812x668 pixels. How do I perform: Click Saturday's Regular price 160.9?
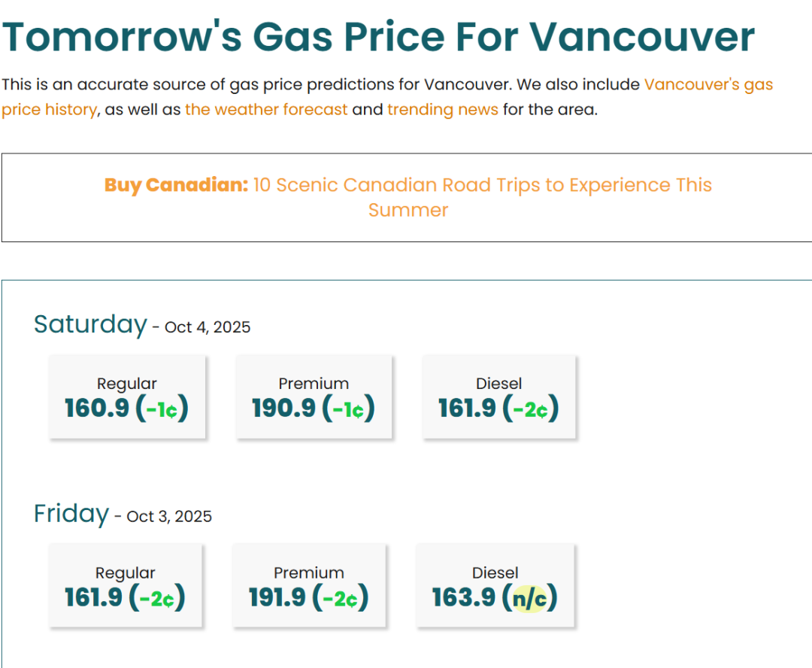pos(97,408)
